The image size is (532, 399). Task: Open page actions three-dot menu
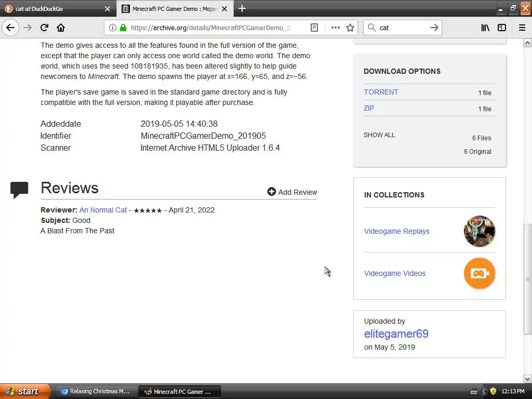pos(335,28)
